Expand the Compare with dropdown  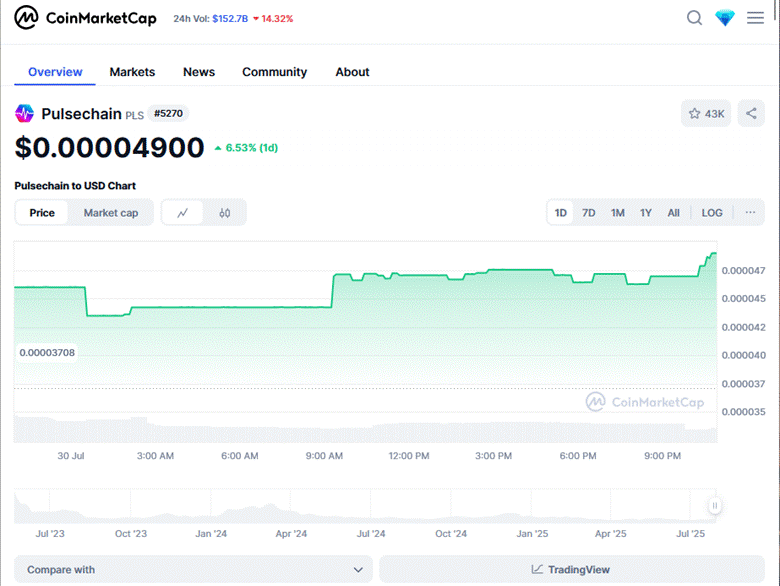193,569
